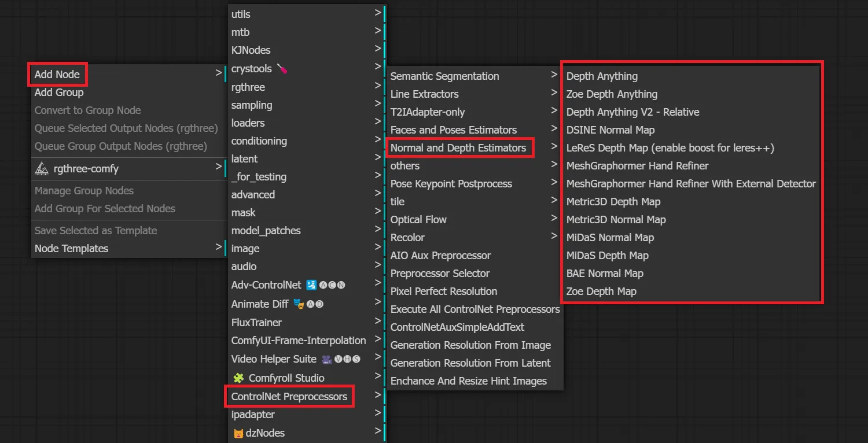Expand Line Extractors submenu
868x443 pixels.
click(475, 94)
